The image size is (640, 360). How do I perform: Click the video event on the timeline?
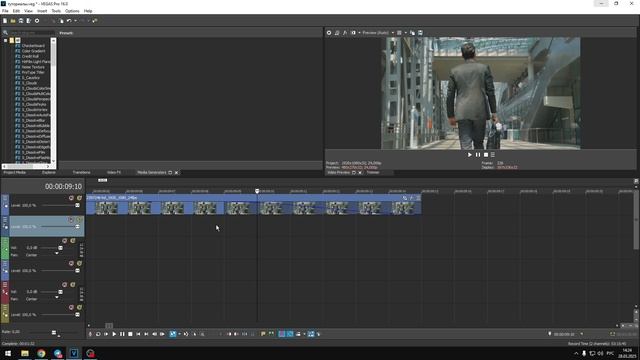(x=253, y=204)
